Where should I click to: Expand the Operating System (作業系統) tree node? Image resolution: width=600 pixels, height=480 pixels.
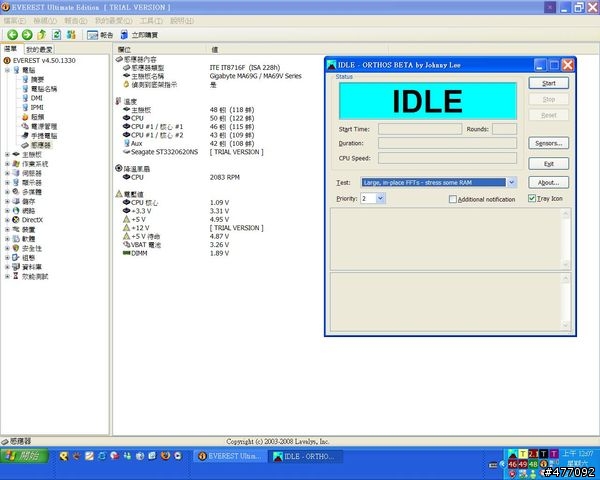(x=7, y=164)
